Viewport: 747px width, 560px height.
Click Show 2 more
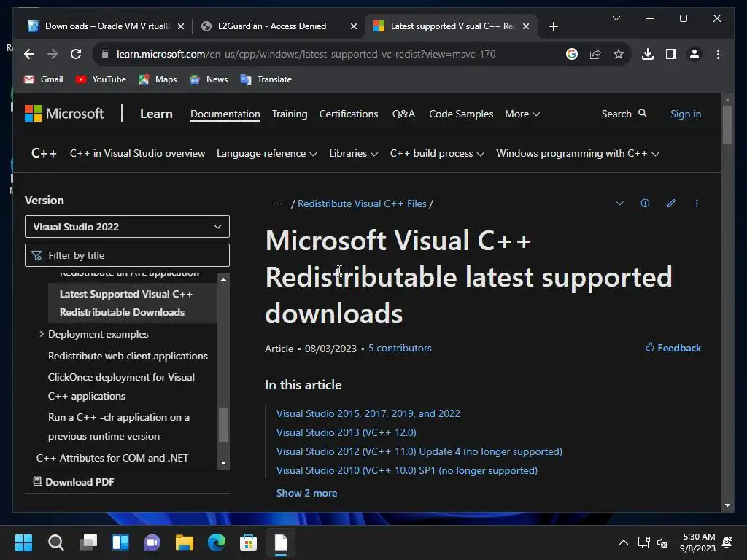click(307, 493)
